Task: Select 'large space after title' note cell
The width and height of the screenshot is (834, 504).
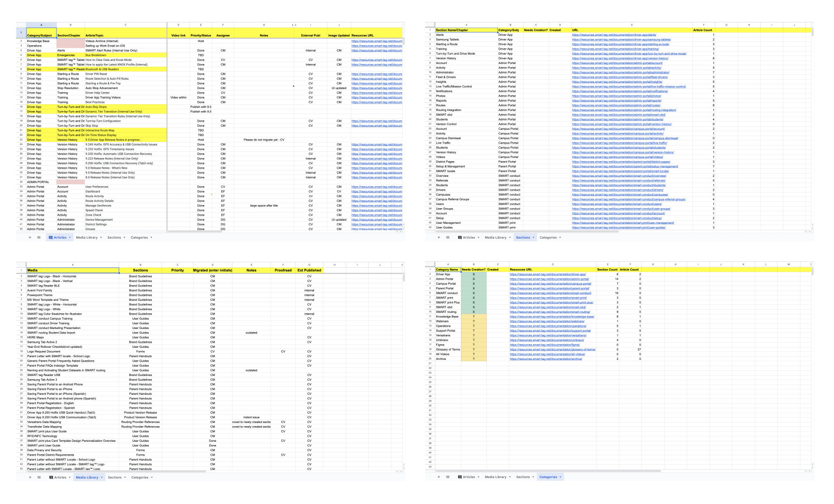Action: click(264, 205)
